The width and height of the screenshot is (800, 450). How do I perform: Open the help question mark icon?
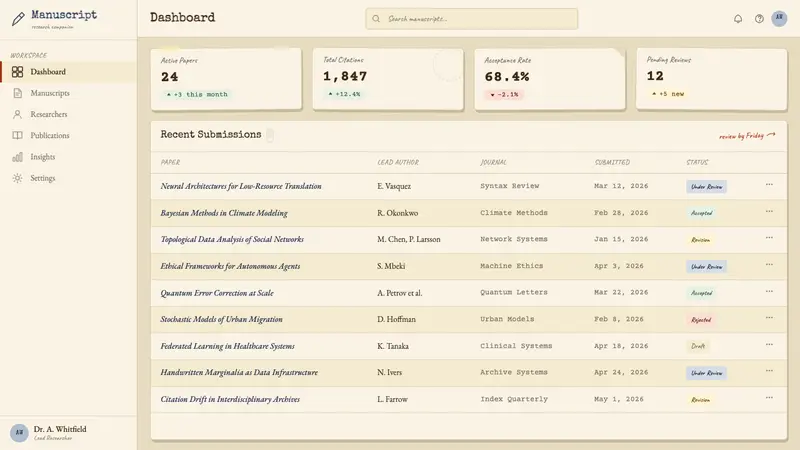(x=759, y=19)
